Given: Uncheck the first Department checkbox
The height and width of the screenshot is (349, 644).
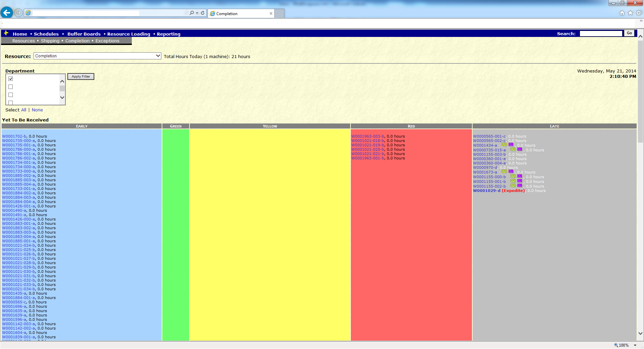Looking at the screenshot, I should tap(11, 79).
